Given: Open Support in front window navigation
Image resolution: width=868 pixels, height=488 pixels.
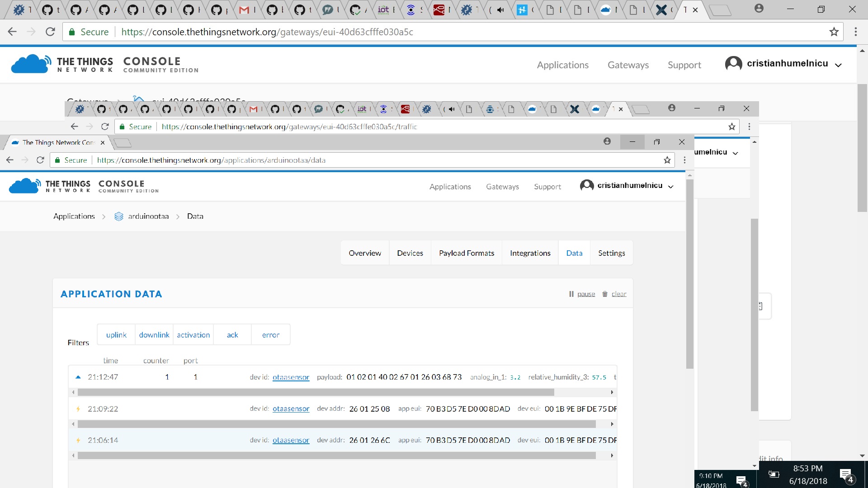Looking at the screenshot, I should [x=547, y=187].
